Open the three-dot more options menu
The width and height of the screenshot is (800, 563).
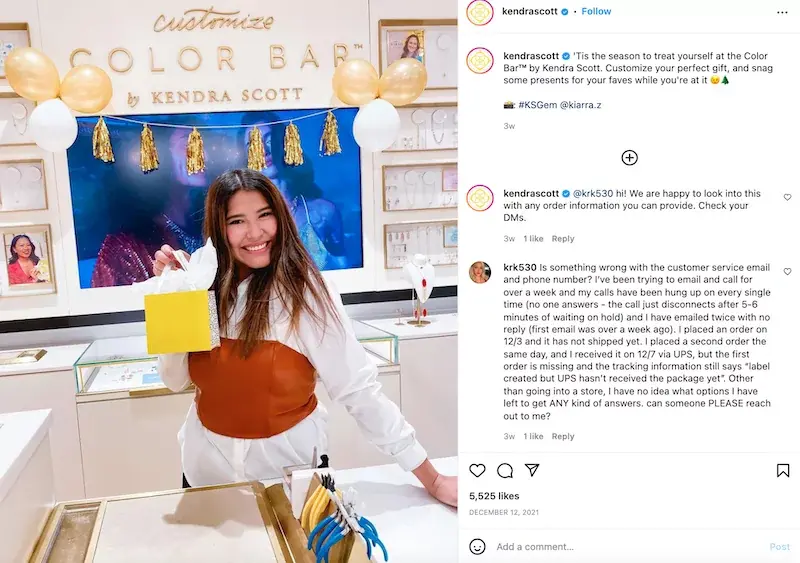(782, 12)
